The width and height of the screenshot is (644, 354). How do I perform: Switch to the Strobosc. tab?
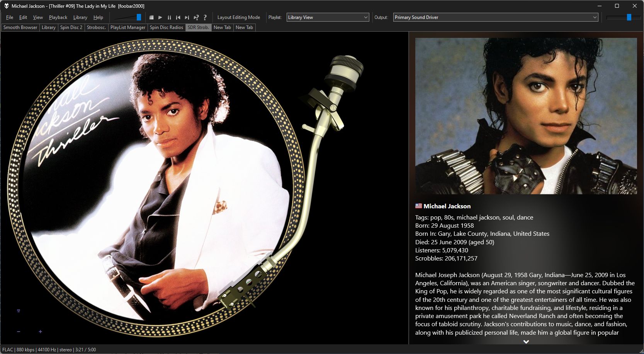(x=96, y=27)
